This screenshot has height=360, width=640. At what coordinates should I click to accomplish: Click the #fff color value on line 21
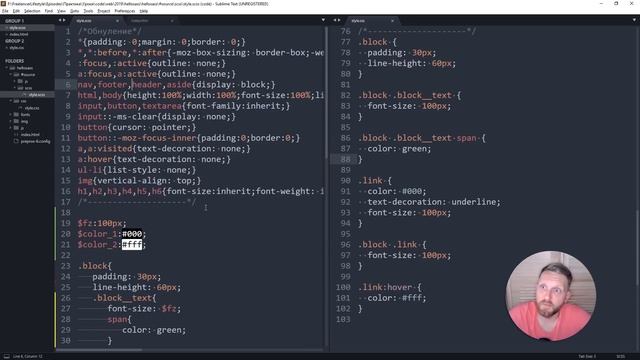point(132,244)
